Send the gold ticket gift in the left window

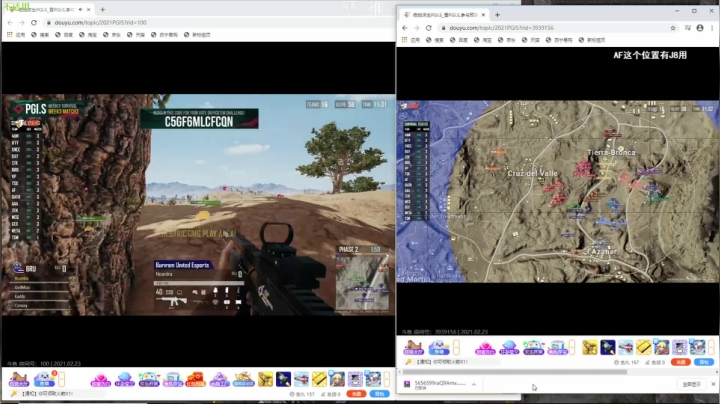point(319,379)
